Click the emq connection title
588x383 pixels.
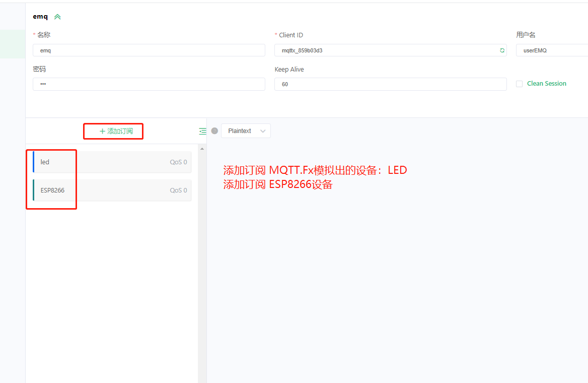click(x=39, y=16)
